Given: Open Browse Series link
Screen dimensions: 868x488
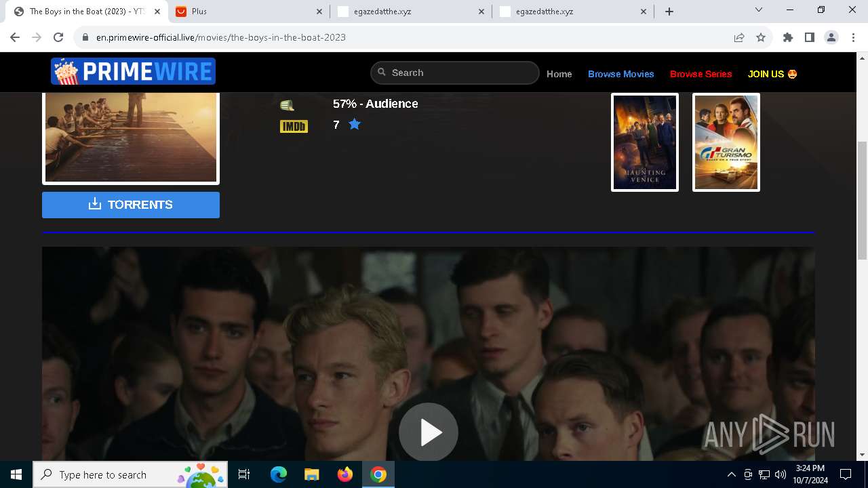Looking at the screenshot, I should point(701,74).
